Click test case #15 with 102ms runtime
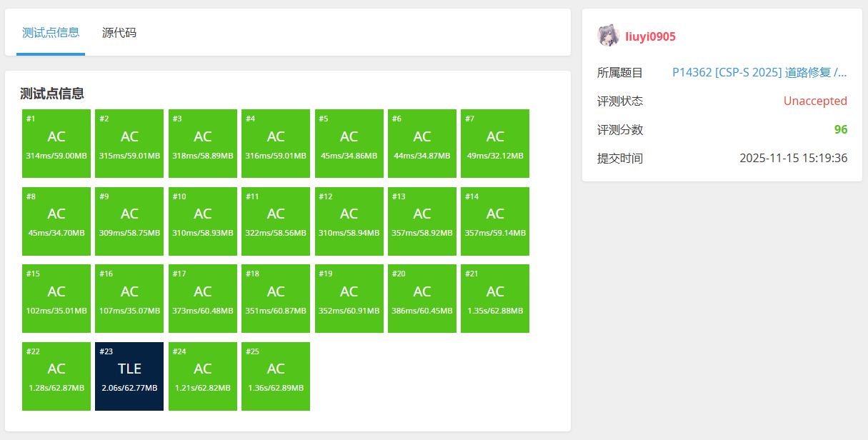 (56, 299)
